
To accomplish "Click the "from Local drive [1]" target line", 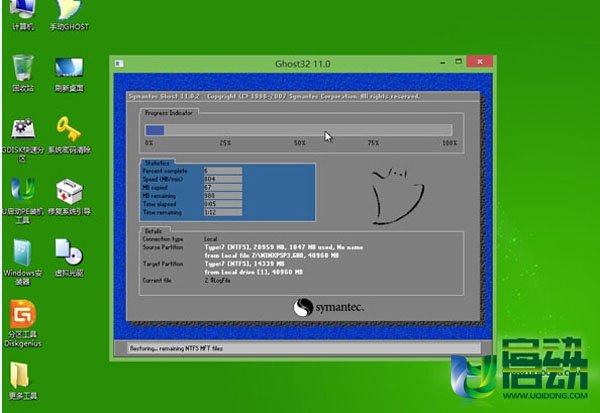I will [x=253, y=272].
